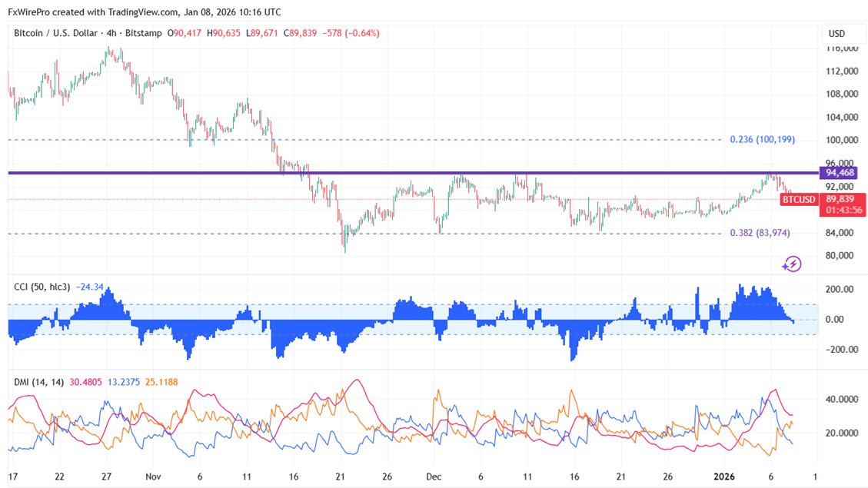Click the 2026 label on time axis
The width and height of the screenshot is (868, 488).
(724, 476)
